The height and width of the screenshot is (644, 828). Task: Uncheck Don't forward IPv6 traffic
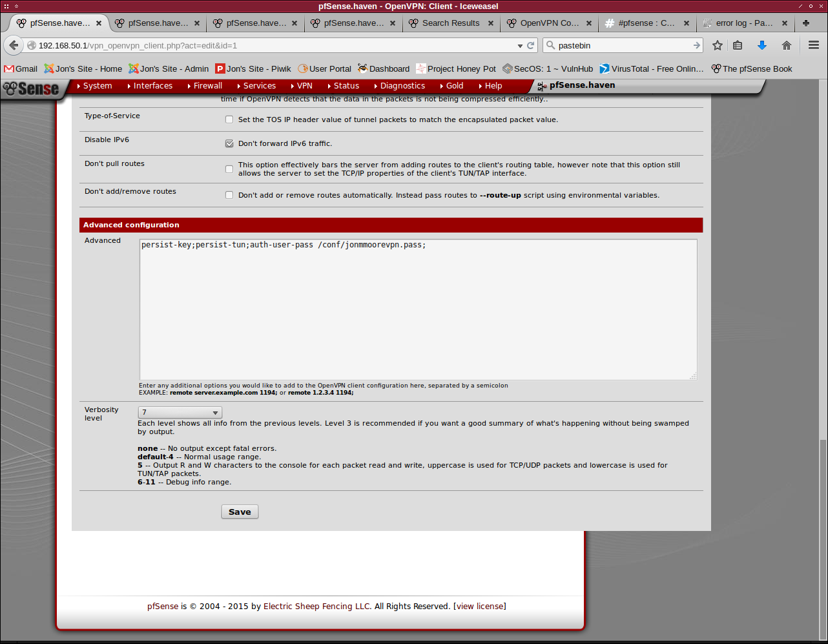pyautogui.click(x=229, y=143)
